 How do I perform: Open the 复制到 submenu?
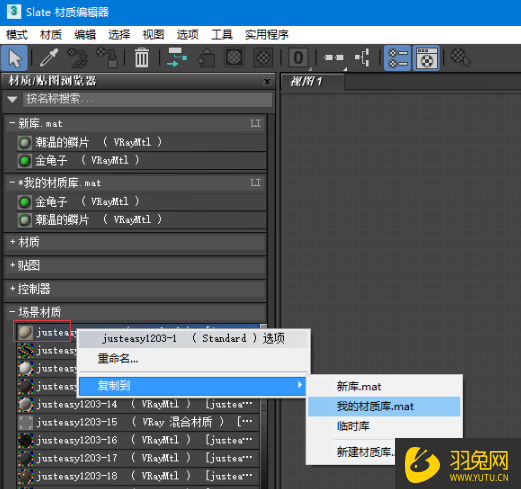(192, 386)
